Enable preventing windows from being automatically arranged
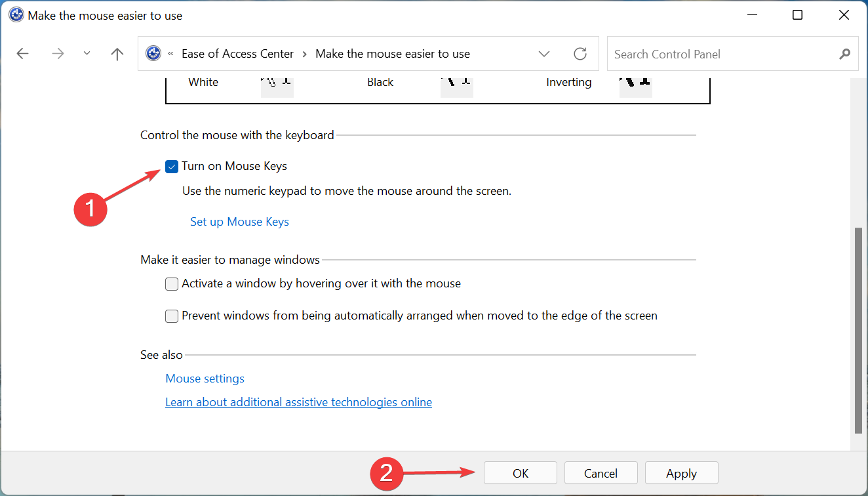Image resolution: width=868 pixels, height=496 pixels. 171,316
